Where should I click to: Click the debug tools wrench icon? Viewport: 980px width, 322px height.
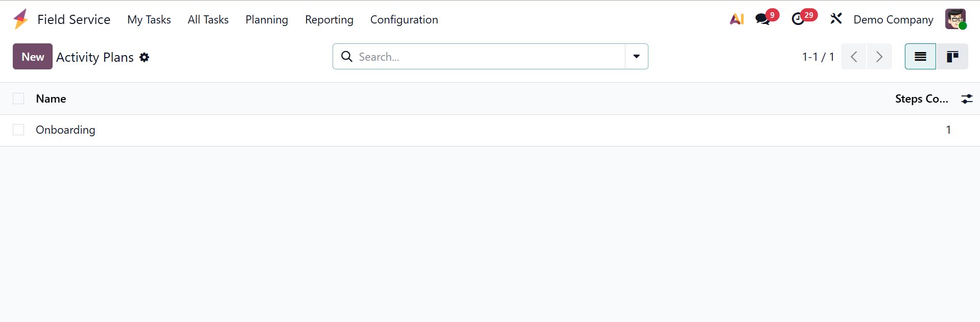(836, 19)
